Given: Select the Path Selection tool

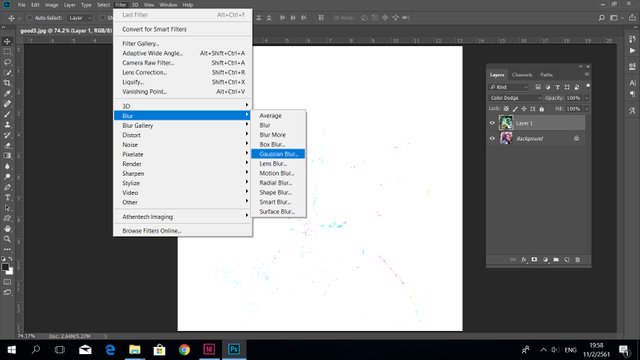Looking at the screenshot, I should (x=7, y=208).
